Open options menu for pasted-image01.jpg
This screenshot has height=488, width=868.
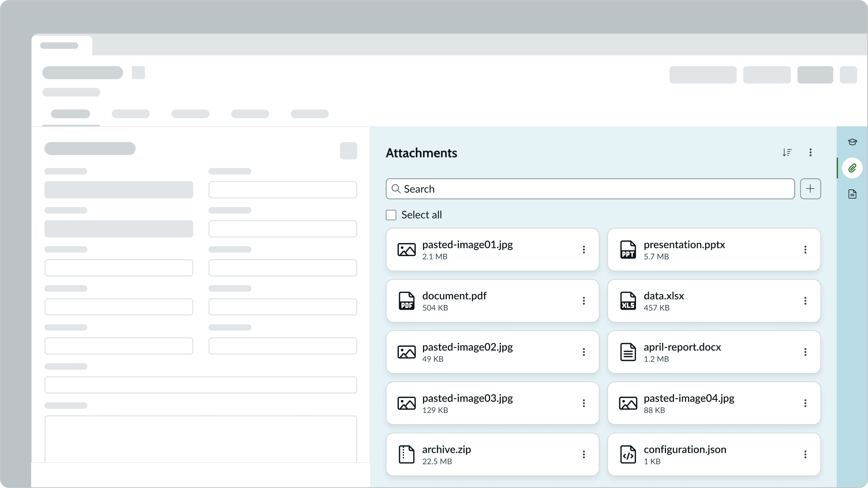(584, 250)
